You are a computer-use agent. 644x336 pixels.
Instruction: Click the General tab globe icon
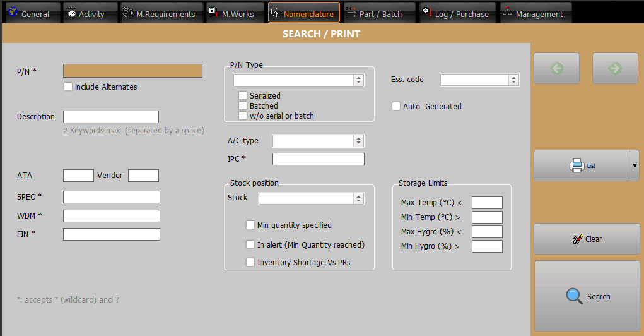pos(13,12)
